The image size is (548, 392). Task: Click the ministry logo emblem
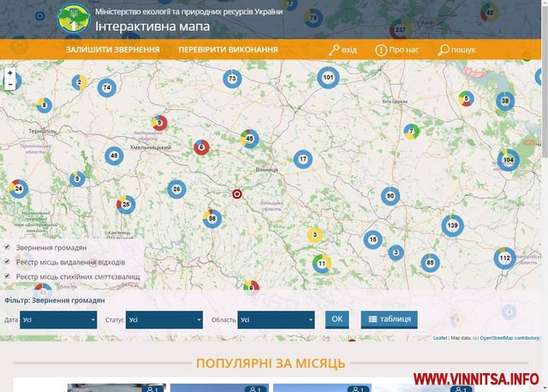pyautogui.click(x=74, y=18)
